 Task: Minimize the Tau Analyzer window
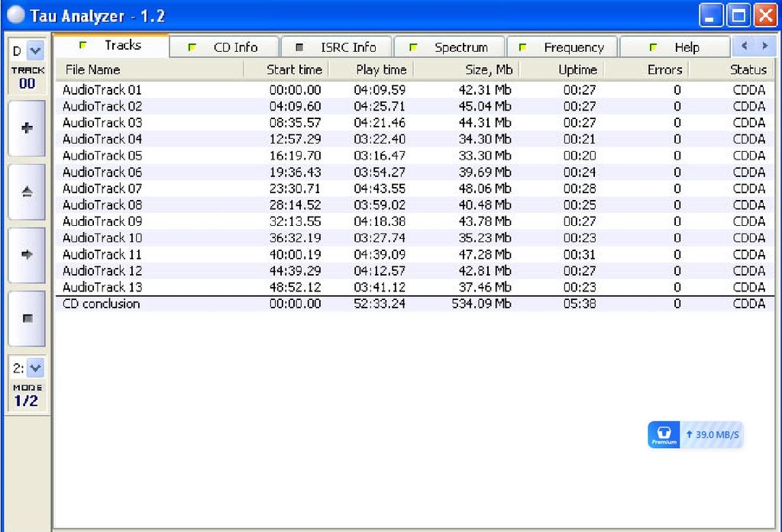pos(711,15)
